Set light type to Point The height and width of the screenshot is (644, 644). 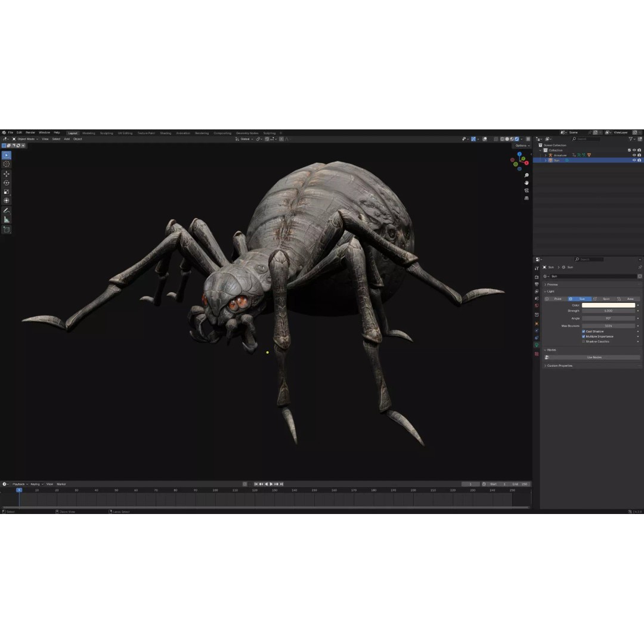[556, 299]
